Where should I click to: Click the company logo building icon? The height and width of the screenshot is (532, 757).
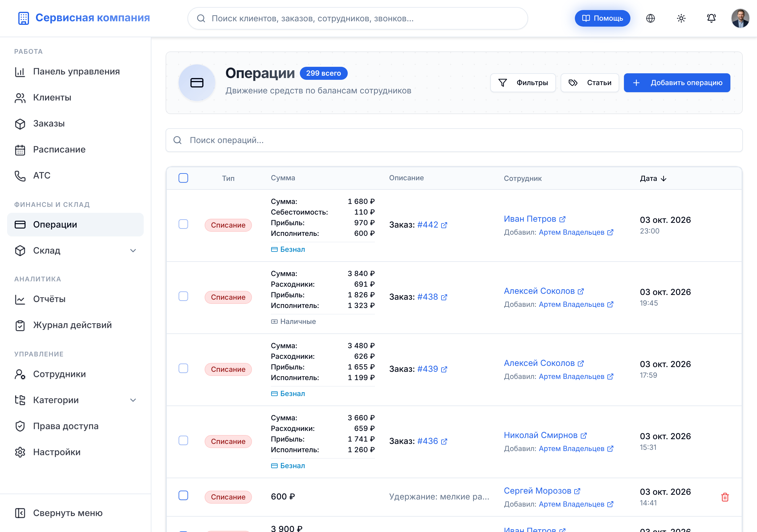(x=23, y=18)
